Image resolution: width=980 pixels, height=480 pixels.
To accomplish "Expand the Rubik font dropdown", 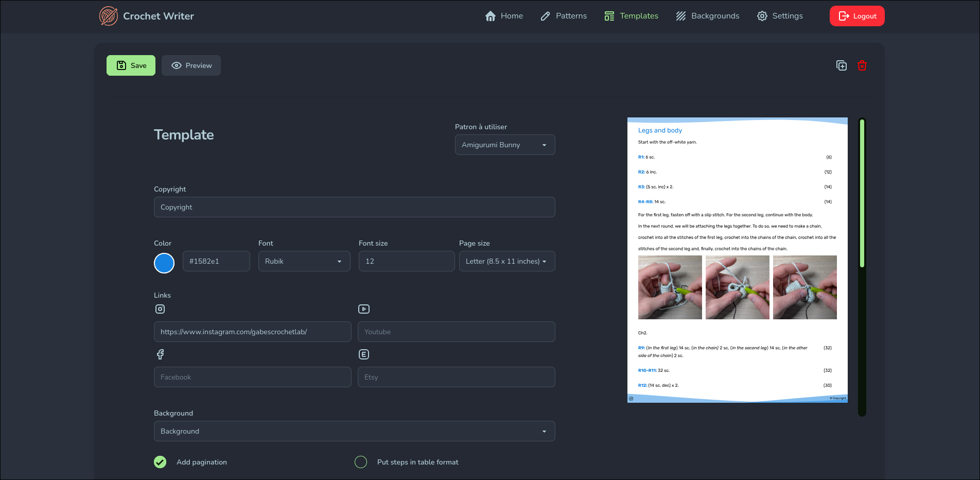I will pos(304,261).
